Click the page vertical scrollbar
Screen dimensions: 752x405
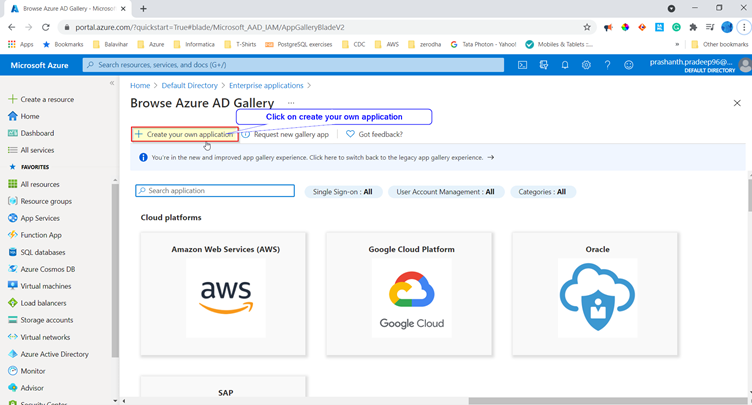click(749, 193)
